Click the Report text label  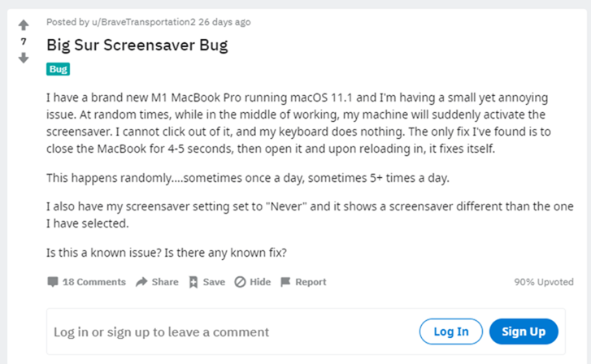pyautogui.click(x=311, y=282)
